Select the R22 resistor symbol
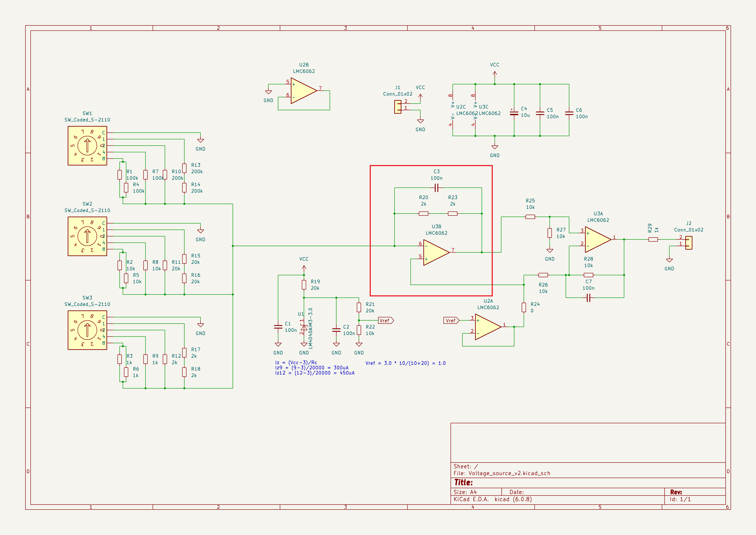This screenshot has height=535, width=756. [x=359, y=330]
